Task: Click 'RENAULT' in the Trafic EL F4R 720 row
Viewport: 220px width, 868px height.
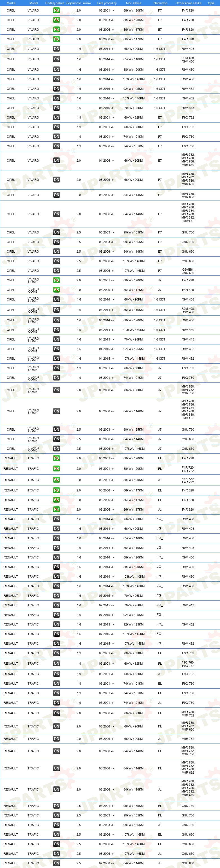Action: tap(11, 458)
